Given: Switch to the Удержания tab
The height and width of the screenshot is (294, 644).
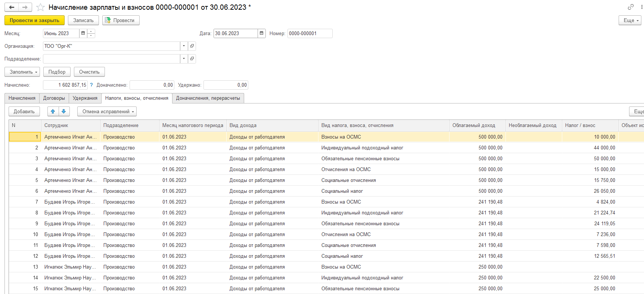Looking at the screenshot, I should (85, 98).
